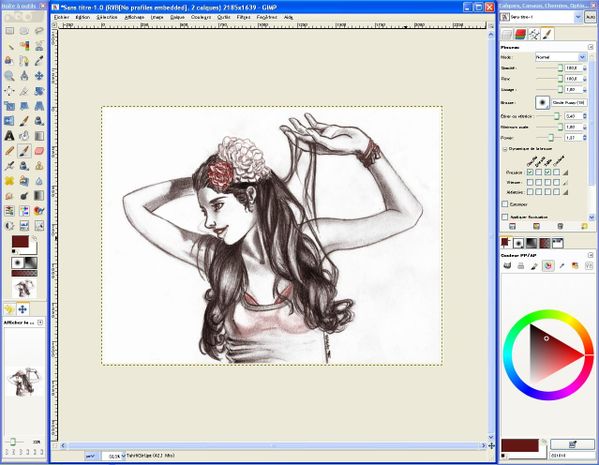Screen dimensions: 599x465
Task: Select the active Paintbrush tool
Action: 24,151
